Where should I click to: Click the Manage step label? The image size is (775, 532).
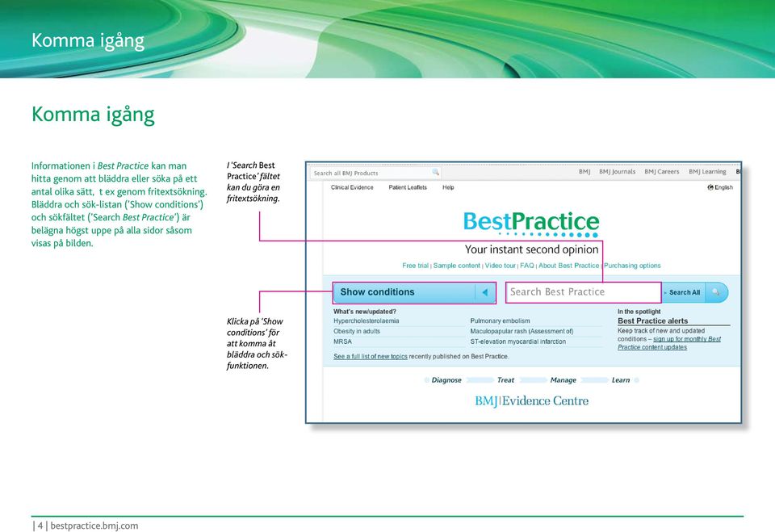563,380
